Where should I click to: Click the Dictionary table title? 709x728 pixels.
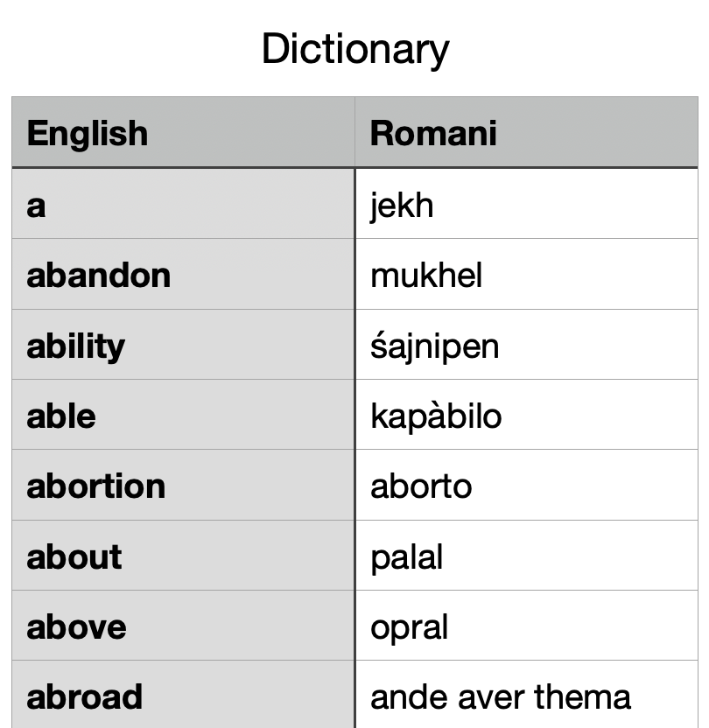click(354, 49)
